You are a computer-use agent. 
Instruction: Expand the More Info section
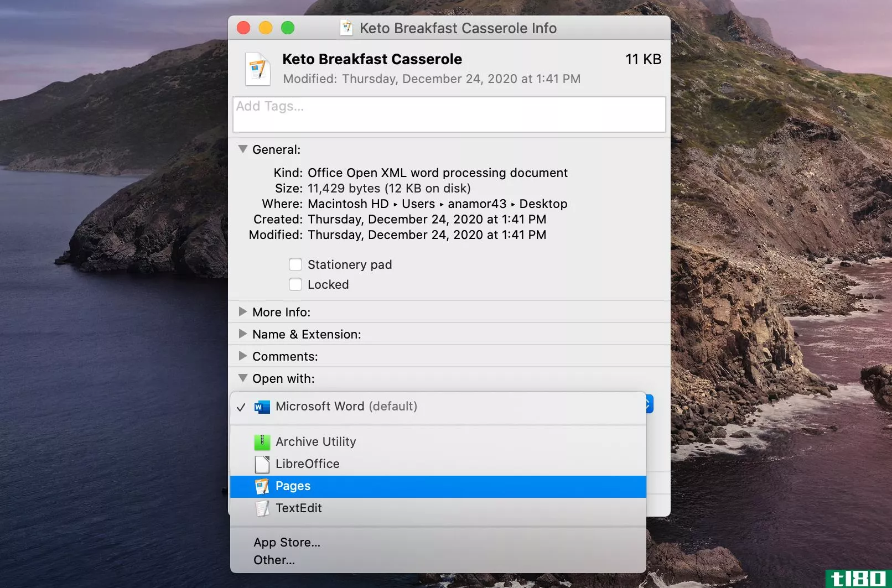[242, 311]
